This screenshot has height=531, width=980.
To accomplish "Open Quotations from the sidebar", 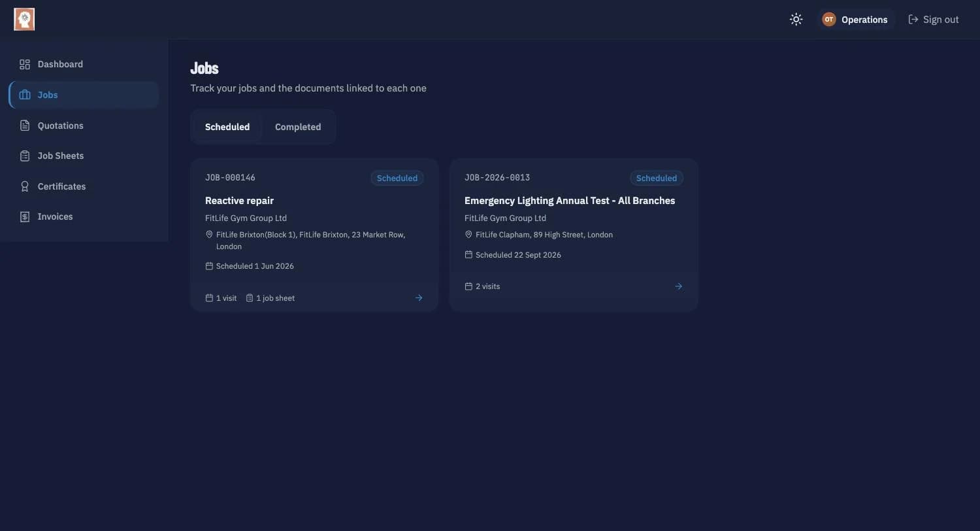I will [84, 126].
